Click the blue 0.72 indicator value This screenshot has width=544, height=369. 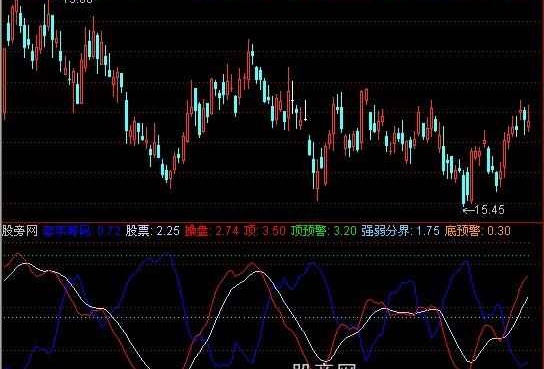click(x=109, y=231)
